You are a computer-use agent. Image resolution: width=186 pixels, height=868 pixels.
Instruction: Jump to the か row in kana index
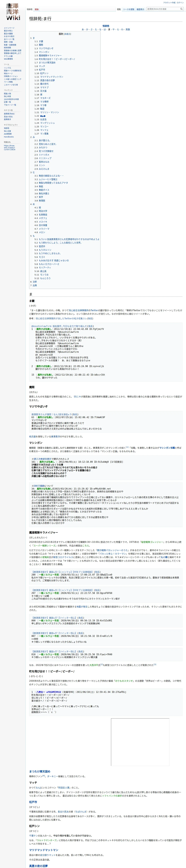87,30
